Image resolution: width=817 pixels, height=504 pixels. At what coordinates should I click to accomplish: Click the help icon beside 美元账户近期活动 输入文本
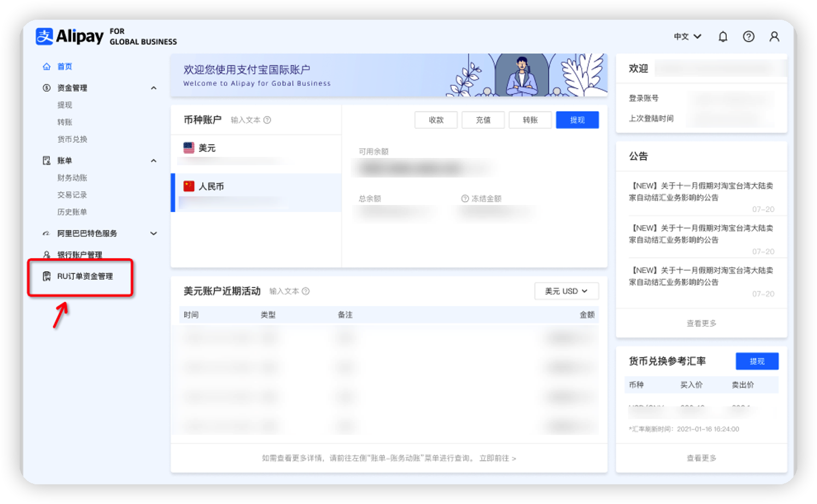(306, 291)
